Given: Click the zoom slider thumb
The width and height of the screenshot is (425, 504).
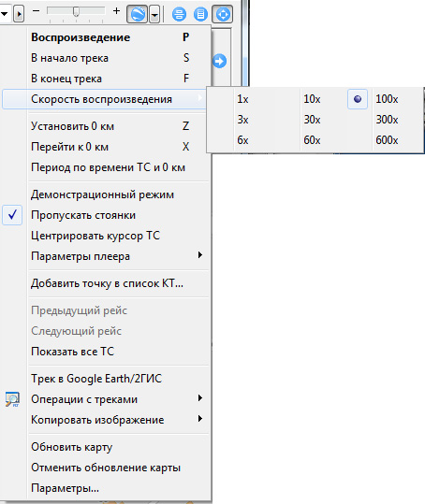Looking at the screenshot, I should coord(76,11).
